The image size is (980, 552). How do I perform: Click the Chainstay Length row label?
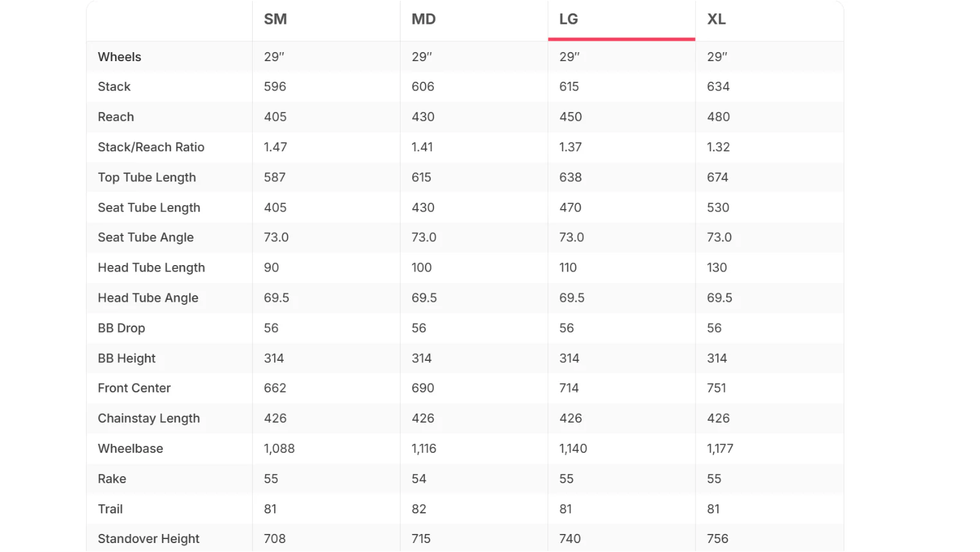pos(149,418)
